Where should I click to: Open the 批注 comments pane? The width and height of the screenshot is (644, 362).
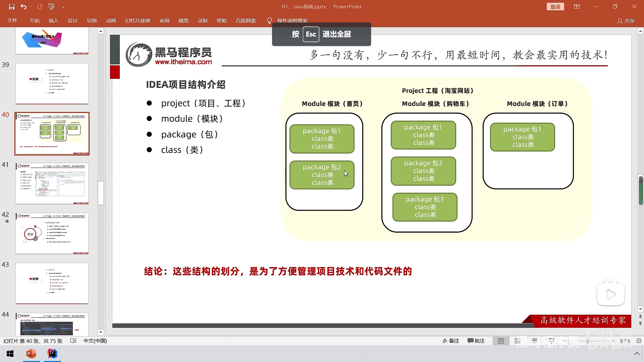(x=476, y=341)
